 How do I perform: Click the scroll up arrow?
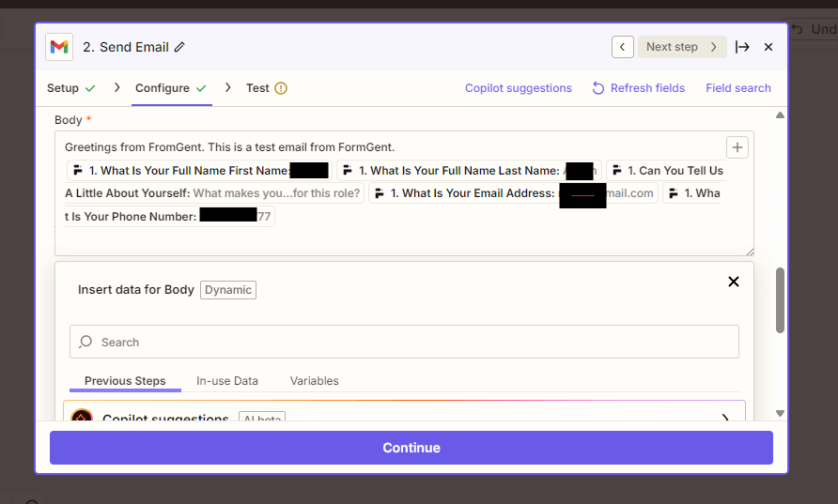pyautogui.click(x=780, y=115)
